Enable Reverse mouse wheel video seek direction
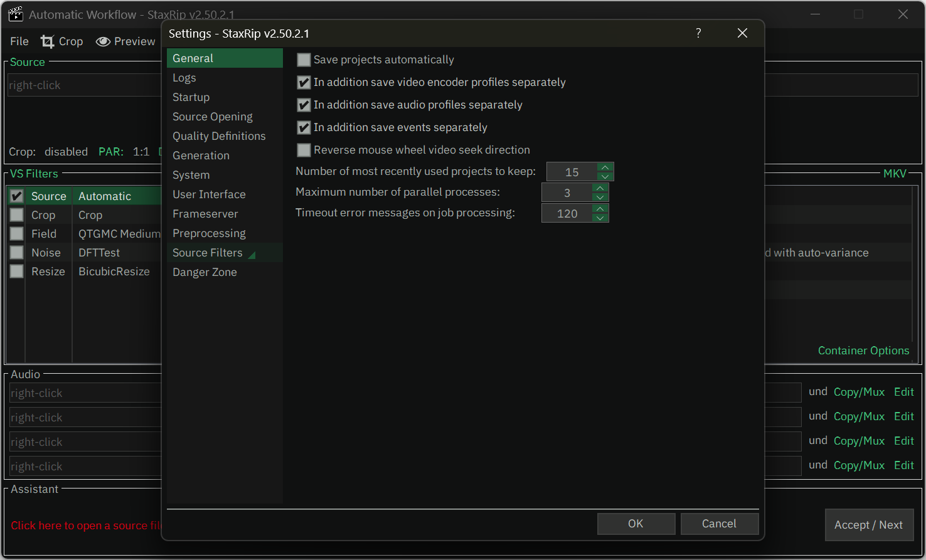Screen dimensions: 926x560 304,150
